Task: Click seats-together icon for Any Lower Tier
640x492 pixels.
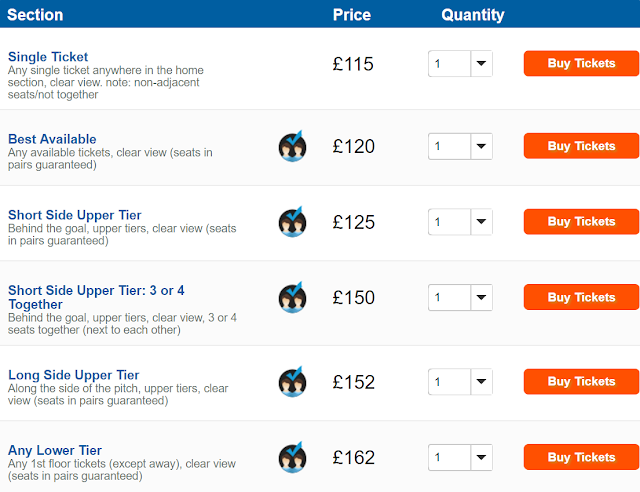Action: [292, 457]
